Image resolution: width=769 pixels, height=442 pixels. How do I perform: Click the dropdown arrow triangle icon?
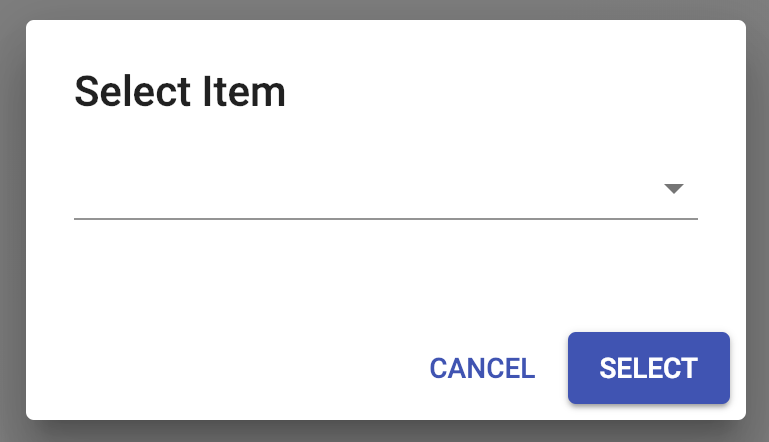click(x=674, y=189)
